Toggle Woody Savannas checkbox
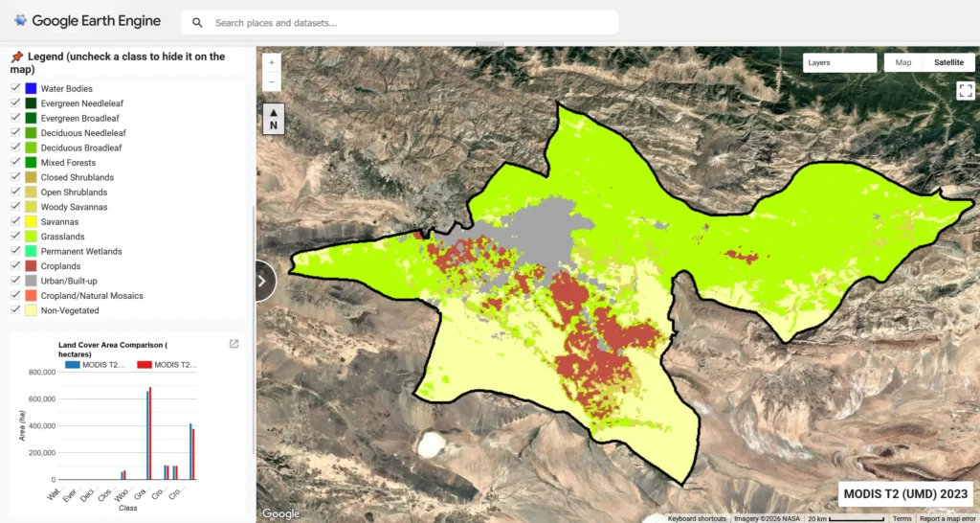980x523 pixels. 15,207
